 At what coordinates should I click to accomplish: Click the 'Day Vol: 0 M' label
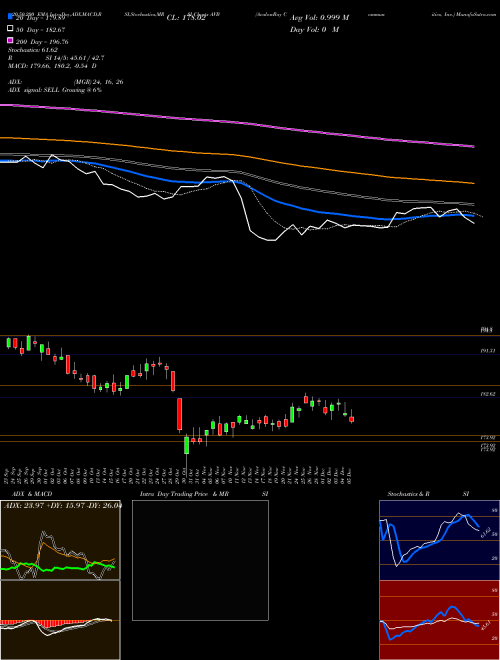click(x=314, y=29)
